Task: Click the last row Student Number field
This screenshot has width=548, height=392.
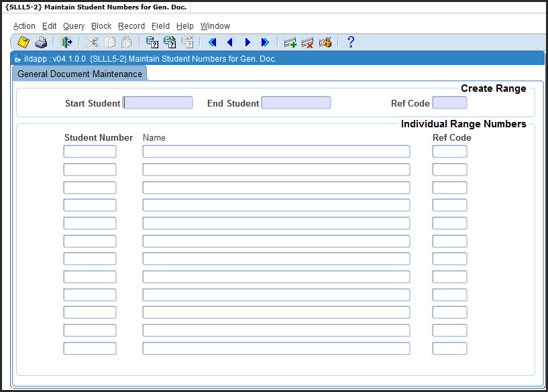Action: (90, 348)
